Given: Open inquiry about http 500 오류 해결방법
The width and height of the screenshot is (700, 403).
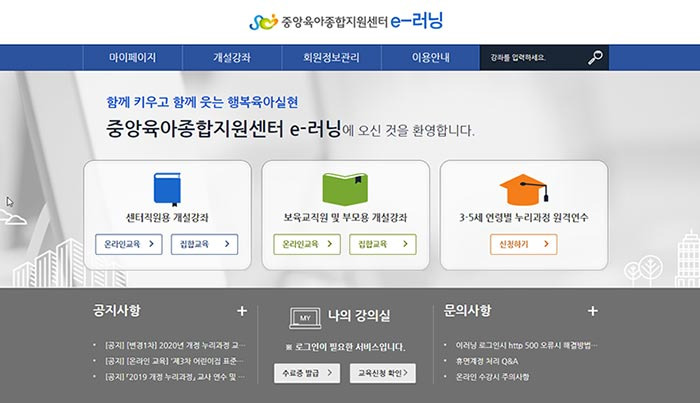Looking at the screenshot, I should coord(526,345).
